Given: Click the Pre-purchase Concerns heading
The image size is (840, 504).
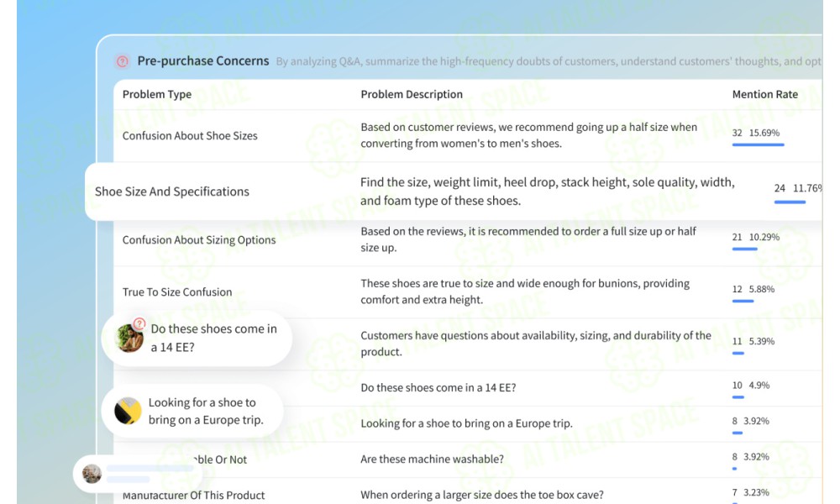Looking at the screenshot, I should coord(203,61).
